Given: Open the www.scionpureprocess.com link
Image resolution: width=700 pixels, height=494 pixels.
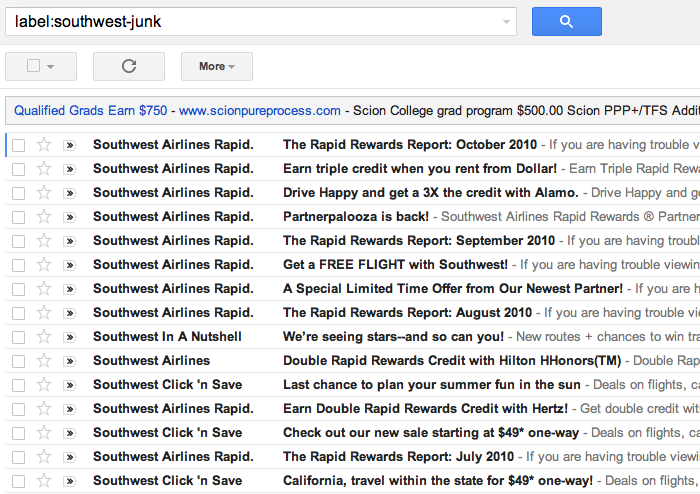Looking at the screenshot, I should tap(259, 110).
